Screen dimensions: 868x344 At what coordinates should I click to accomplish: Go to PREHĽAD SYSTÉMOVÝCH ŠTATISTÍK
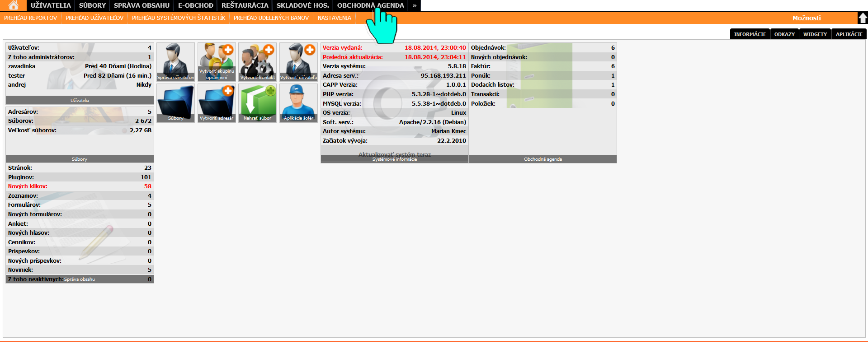tap(179, 18)
